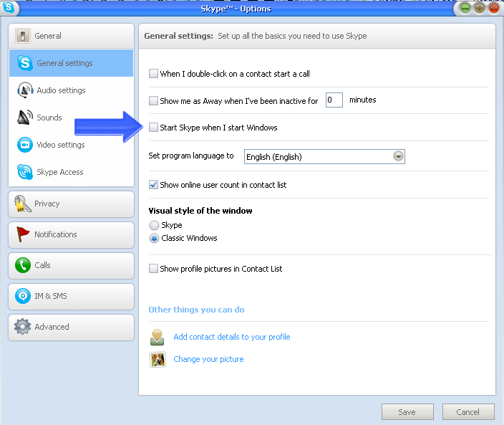This screenshot has height=425, width=504.
Task: Enable Show profile pictures in Contact List
Action: coord(153,268)
